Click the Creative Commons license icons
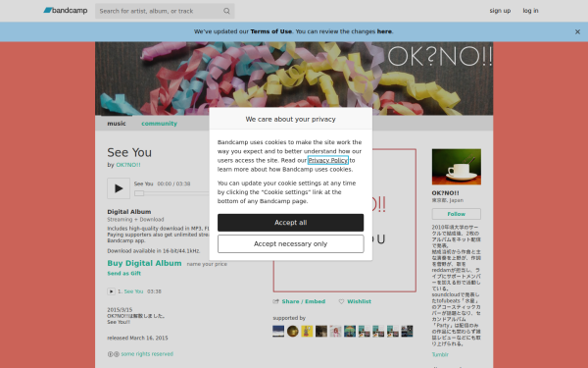Screen dimensions: 588x368 114,354
